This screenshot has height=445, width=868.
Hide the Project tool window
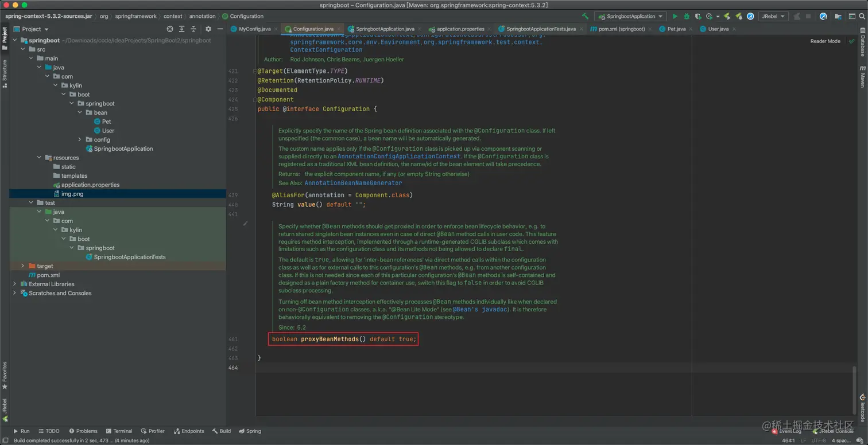point(219,29)
